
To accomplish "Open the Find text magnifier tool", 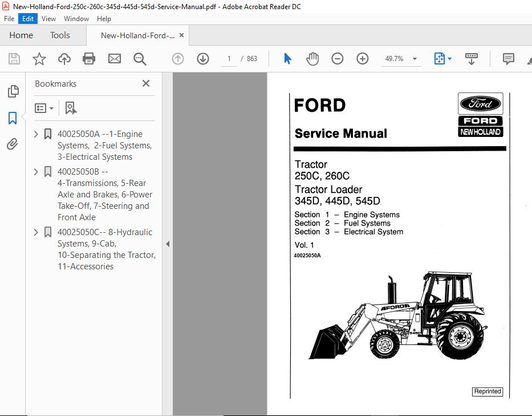I will pyautogui.click(x=140, y=59).
